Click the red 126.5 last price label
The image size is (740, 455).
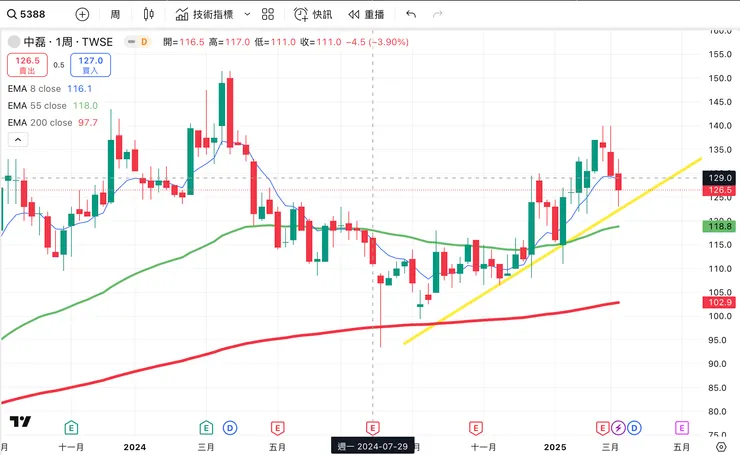point(720,190)
